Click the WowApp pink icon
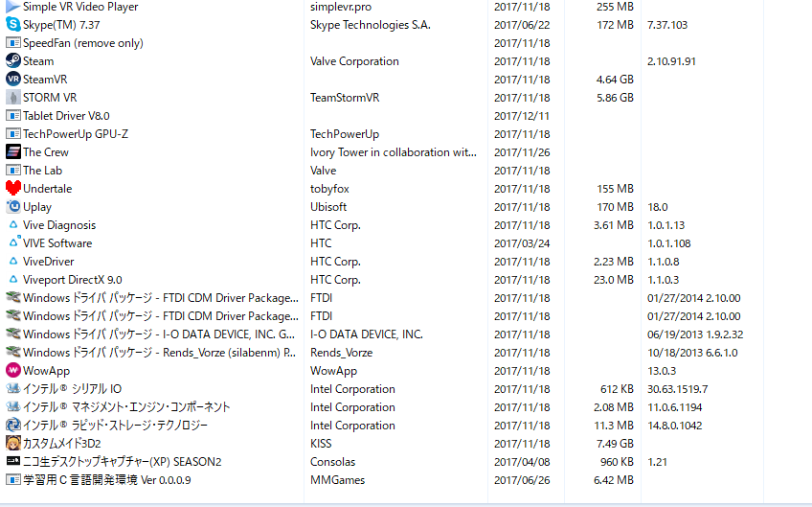 13,371
